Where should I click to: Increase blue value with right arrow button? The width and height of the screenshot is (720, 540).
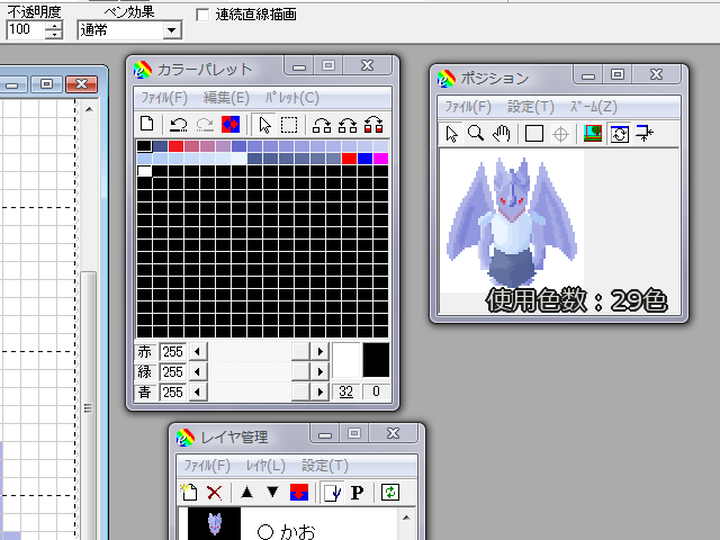coord(320,392)
